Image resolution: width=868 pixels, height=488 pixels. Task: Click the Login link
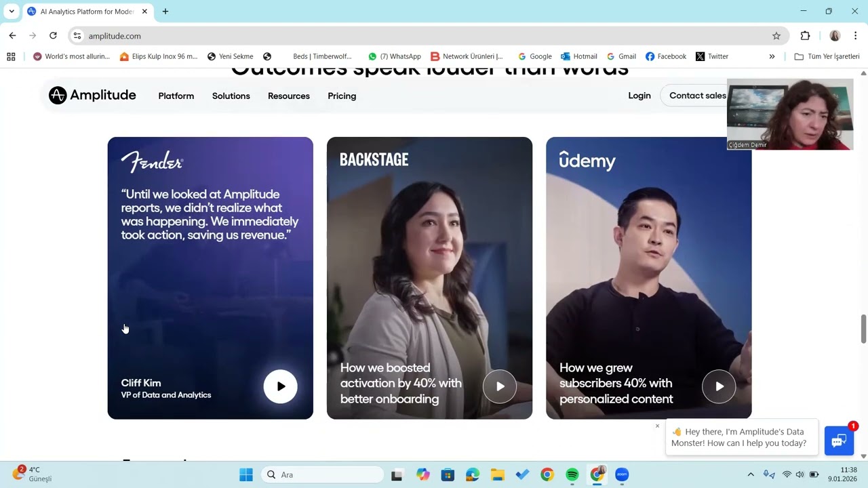639,96
